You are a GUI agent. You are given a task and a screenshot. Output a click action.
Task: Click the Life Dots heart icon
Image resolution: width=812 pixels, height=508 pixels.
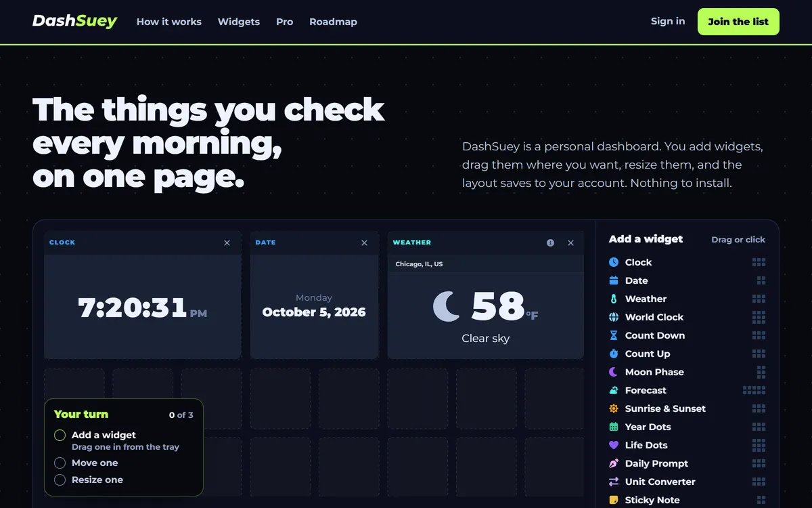[614, 445]
